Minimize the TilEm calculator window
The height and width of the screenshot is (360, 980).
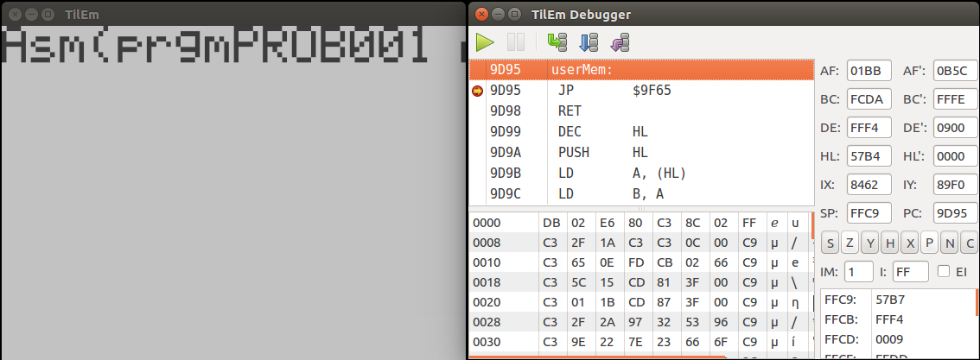31,15
